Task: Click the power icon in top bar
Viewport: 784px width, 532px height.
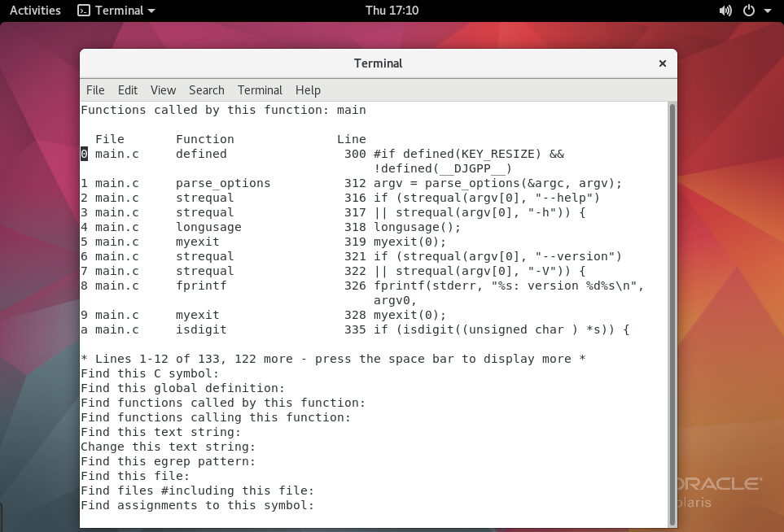Action: (748, 11)
